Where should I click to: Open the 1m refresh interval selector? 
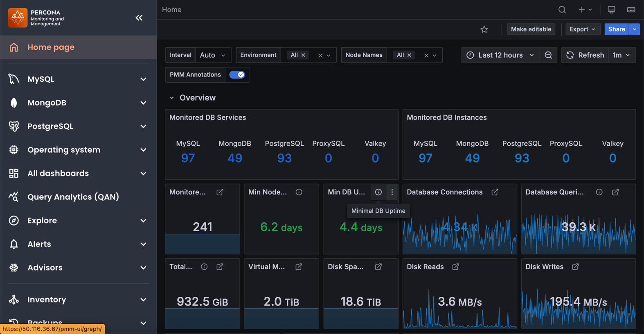tap(621, 55)
